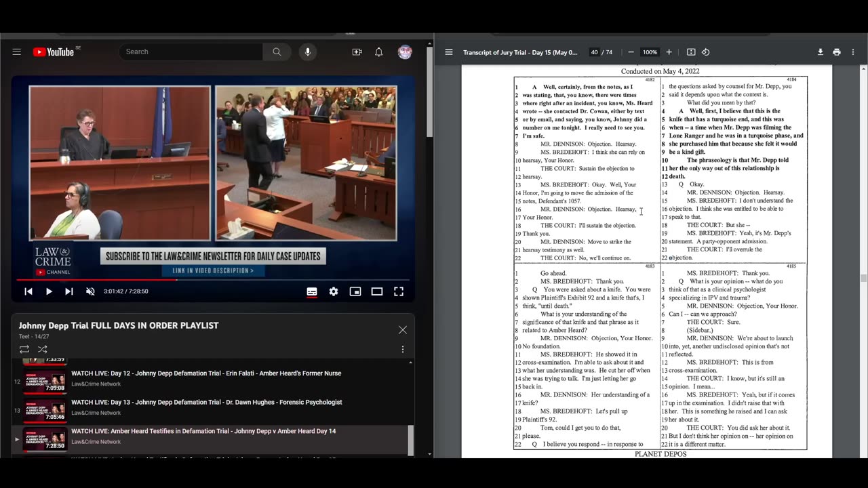Click 'THE COURT: No, we'll continue on.' line

[x=585, y=258]
